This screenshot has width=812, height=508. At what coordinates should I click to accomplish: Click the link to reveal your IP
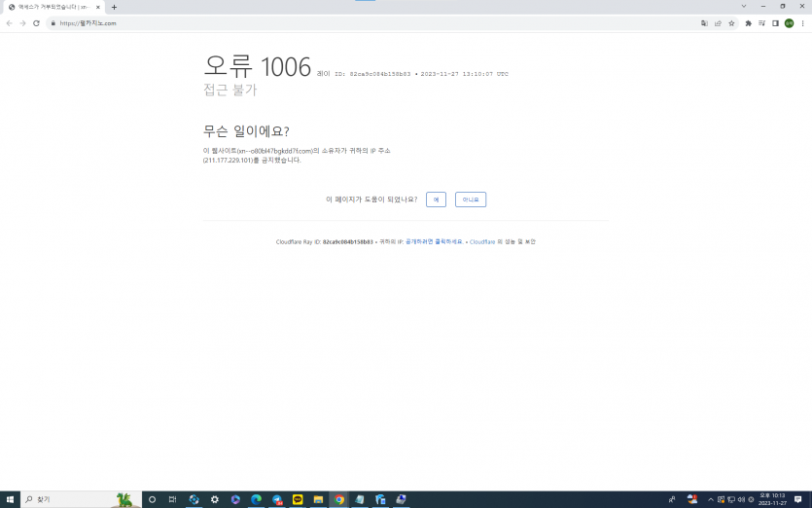[434, 241]
